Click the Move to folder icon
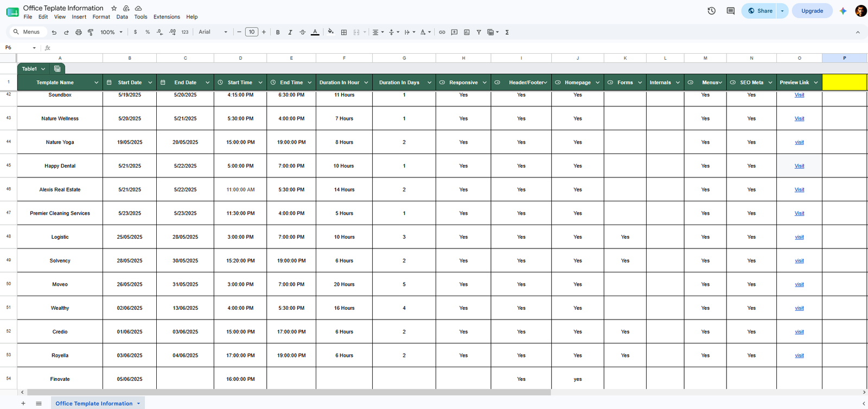Screen dimensions: 868x409 (x=126, y=8)
